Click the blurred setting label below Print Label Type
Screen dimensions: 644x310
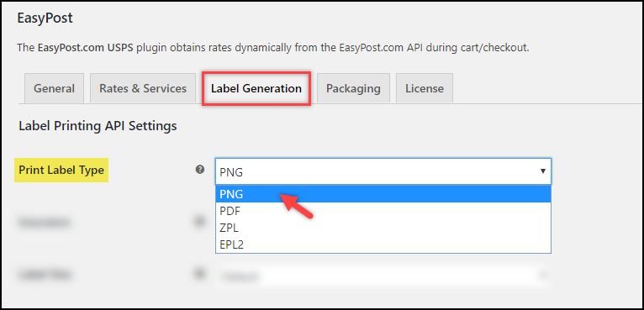(x=44, y=223)
